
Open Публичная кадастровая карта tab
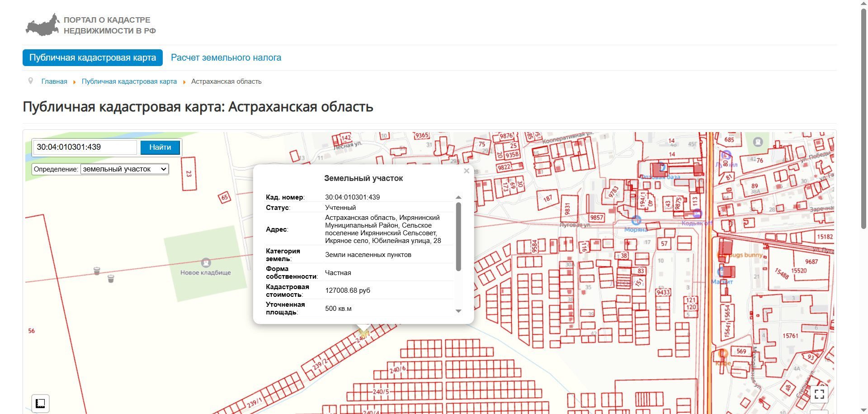click(93, 57)
